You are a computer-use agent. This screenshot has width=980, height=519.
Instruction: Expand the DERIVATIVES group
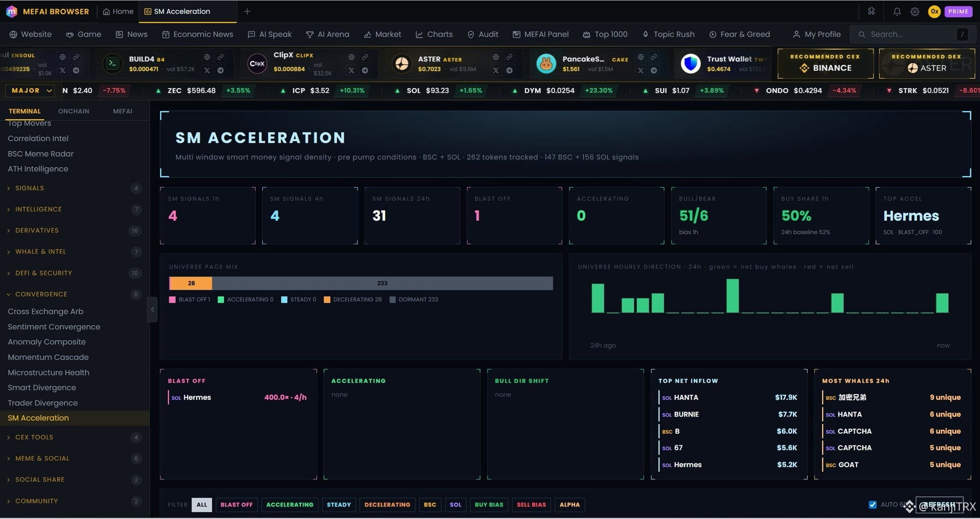75,230
